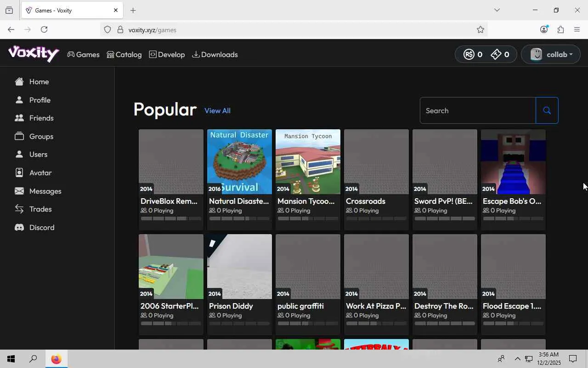
Task: Click the tickets balance icon
Action: (496, 54)
